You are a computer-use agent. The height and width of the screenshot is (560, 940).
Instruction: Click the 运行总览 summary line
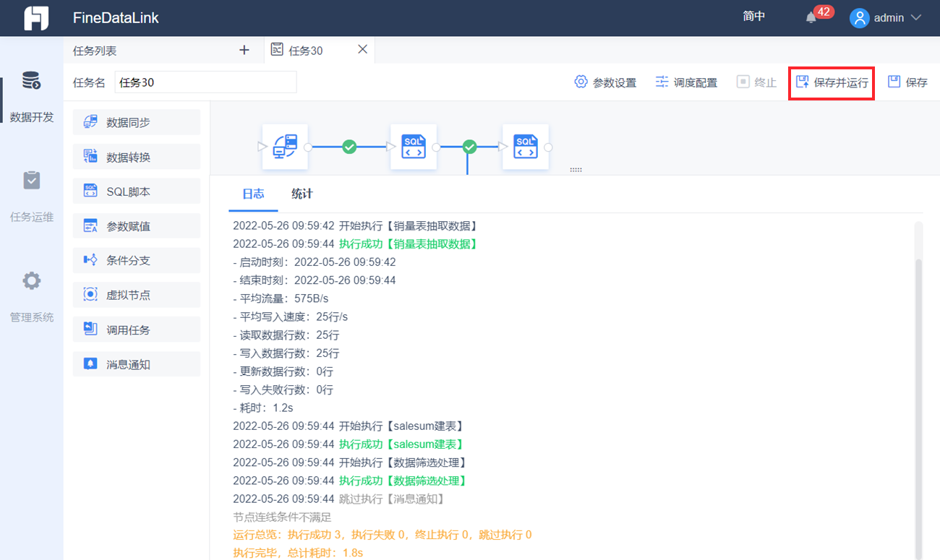[383, 535]
